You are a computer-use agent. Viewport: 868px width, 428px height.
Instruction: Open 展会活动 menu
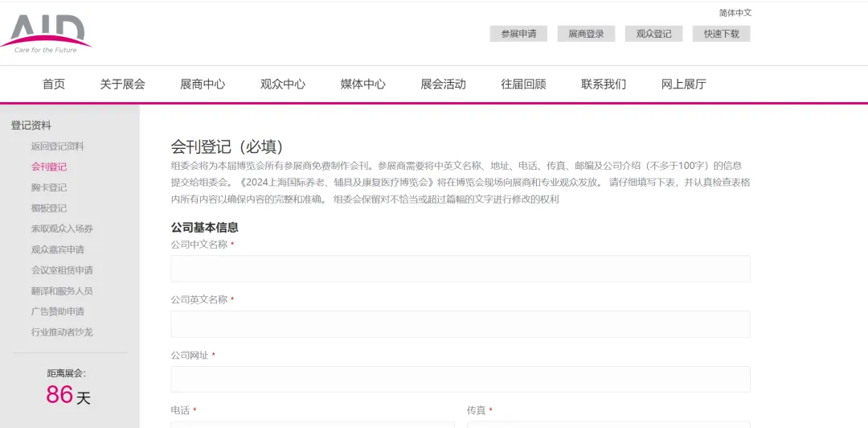point(444,84)
